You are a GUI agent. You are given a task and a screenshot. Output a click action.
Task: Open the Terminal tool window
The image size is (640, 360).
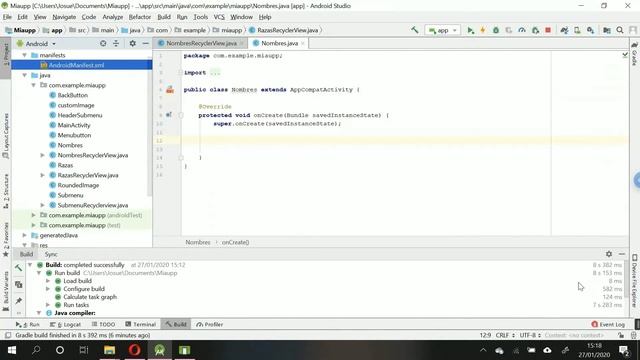click(x=140, y=324)
